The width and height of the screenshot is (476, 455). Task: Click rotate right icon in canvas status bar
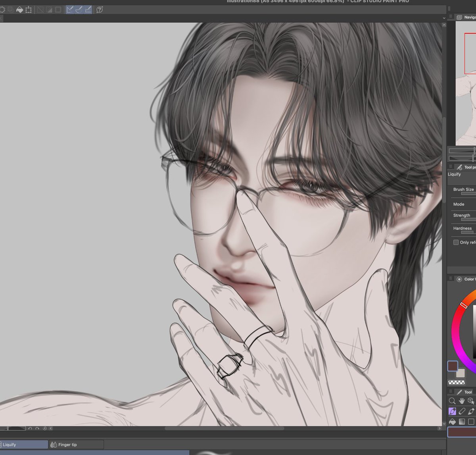pos(37,428)
